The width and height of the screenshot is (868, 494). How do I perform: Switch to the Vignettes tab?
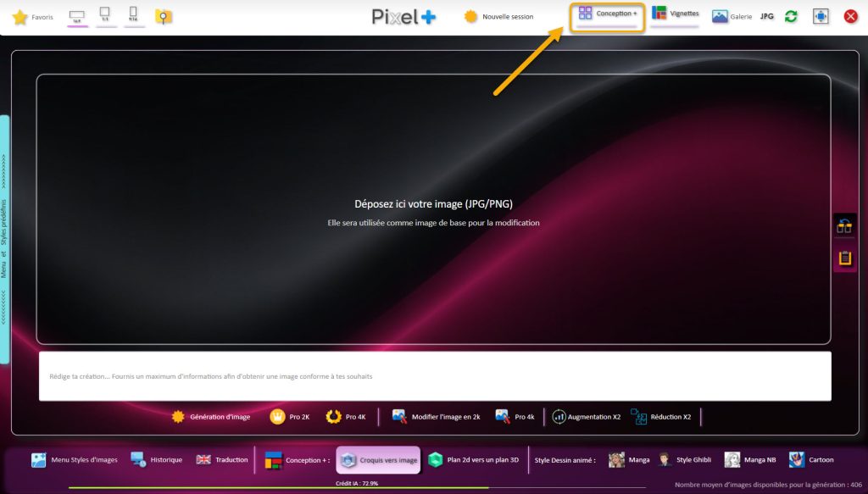click(x=675, y=14)
